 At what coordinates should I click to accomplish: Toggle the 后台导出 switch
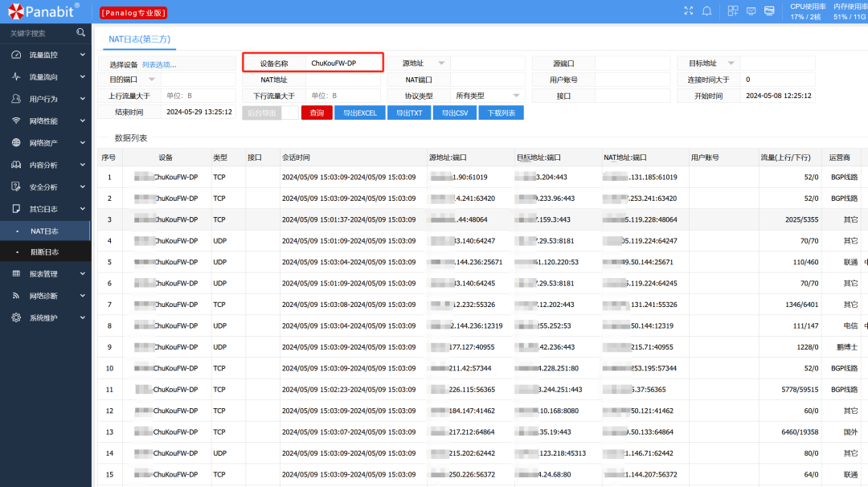click(x=270, y=113)
